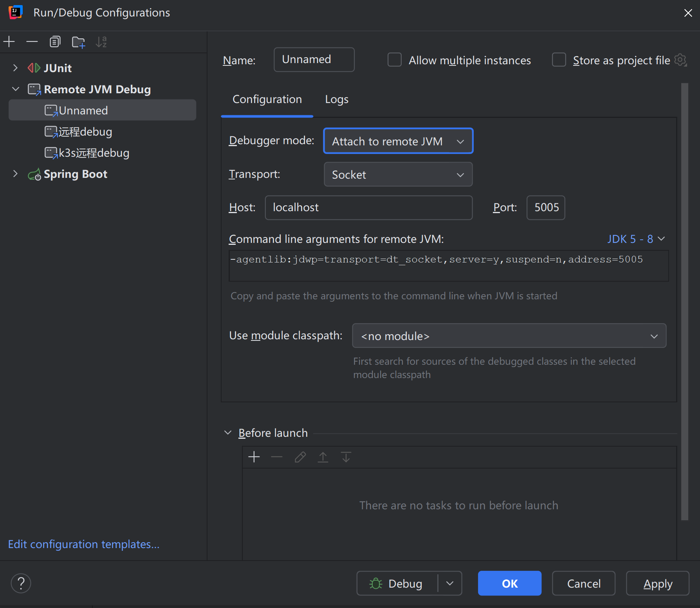Switch to the Logs tab
The image size is (700, 608).
click(x=336, y=100)
